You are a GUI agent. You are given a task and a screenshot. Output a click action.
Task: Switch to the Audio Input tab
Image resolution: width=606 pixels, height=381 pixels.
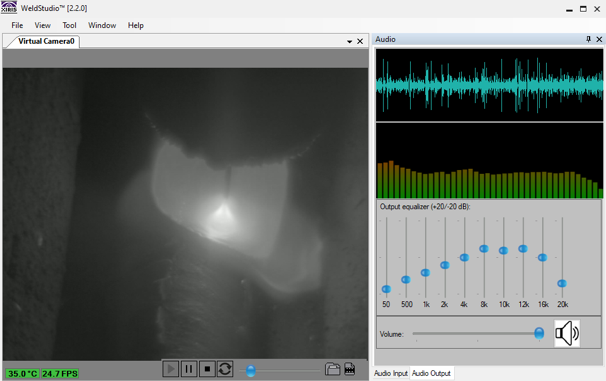point(391,373)
